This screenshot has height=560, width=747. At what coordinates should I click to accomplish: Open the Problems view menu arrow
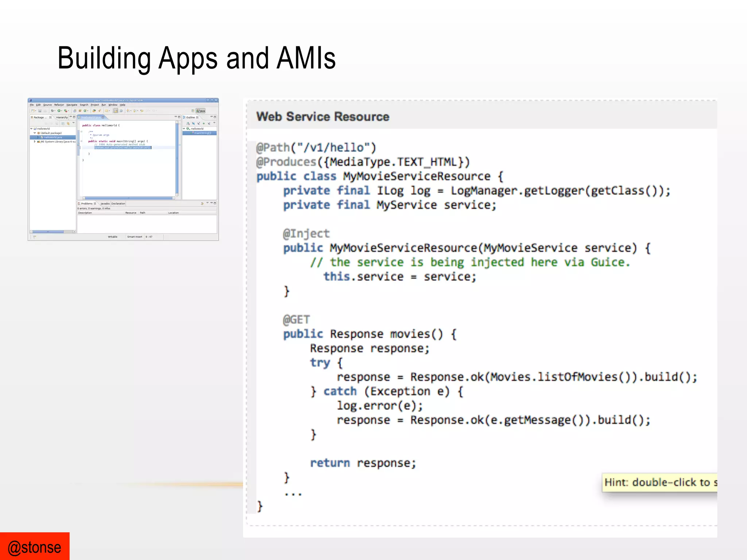(x=207, y=203)
